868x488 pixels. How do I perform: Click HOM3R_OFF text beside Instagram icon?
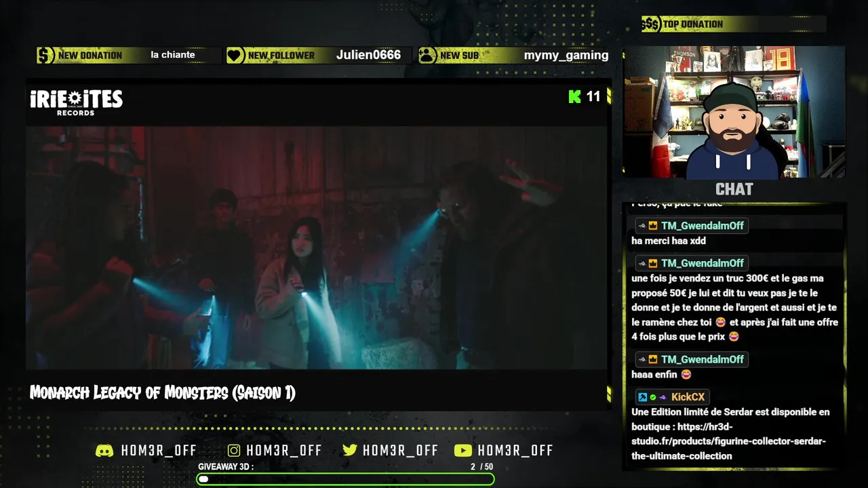[x=284, y=451]
